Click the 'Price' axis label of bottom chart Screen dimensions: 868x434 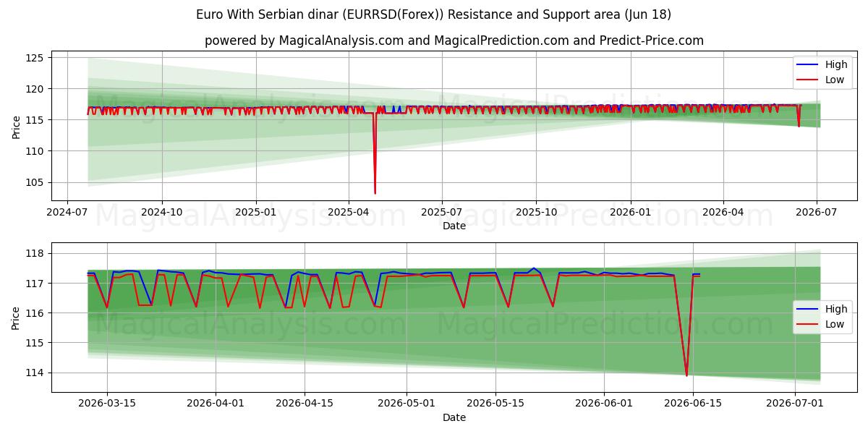[16, 317]
